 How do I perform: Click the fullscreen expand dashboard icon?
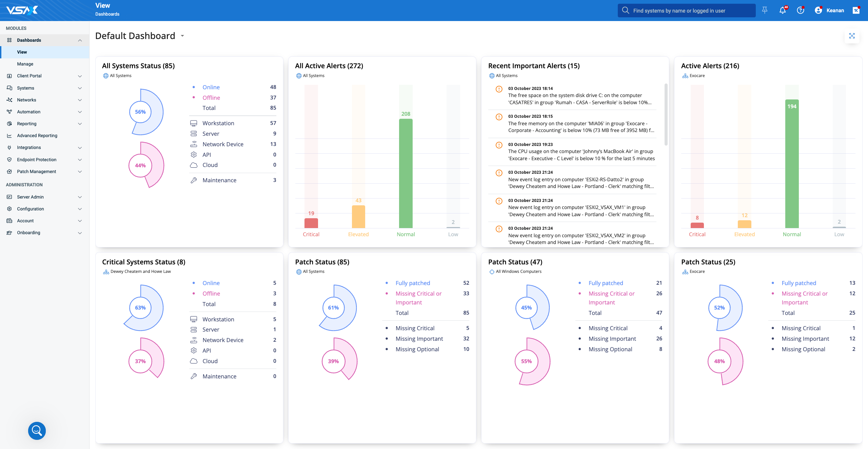pyautogui.click(x=852, y=36)
